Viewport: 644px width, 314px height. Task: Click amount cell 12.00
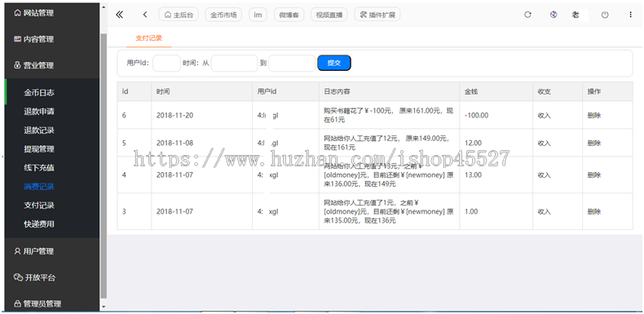(x=473, y=143)
